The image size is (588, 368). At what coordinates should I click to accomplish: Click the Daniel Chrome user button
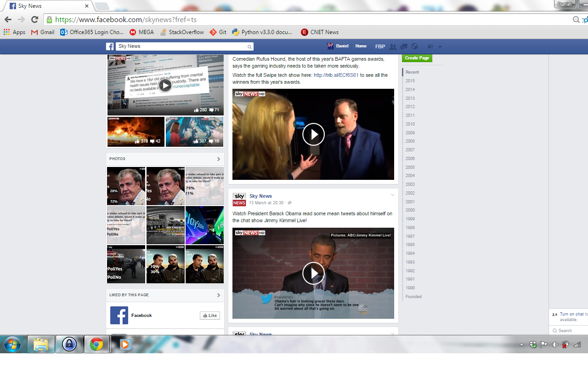(x=565, y=4)
